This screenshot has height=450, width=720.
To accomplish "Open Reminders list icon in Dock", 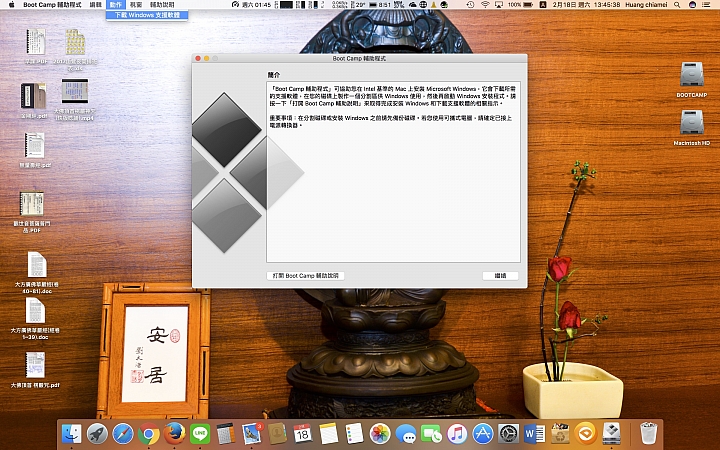I will tap(354, 433).
